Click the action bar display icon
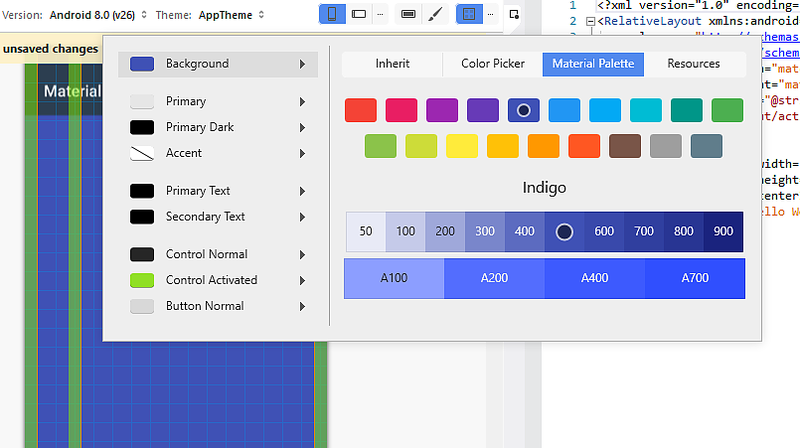Image resolution: width=800 pixels, height=448 pixels. [408, 14]
